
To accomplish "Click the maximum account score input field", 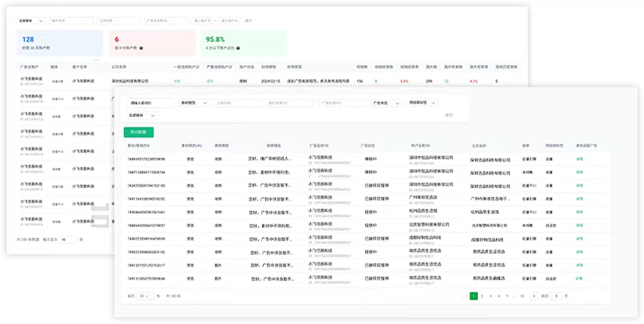I will point(229,20).
